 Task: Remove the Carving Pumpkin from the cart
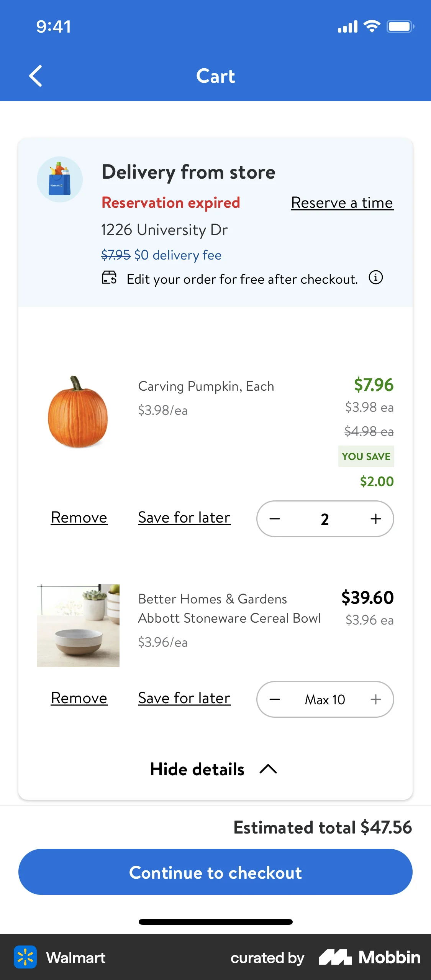(79, 517)
